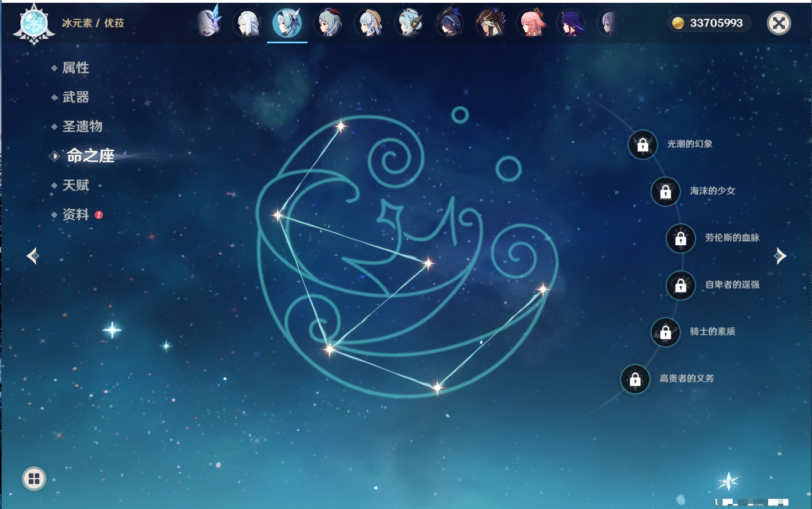Viewport: 812px width, 509px height.
Task: Click the 海沫的少女 constellation label
Action: [x=712, y=191]
